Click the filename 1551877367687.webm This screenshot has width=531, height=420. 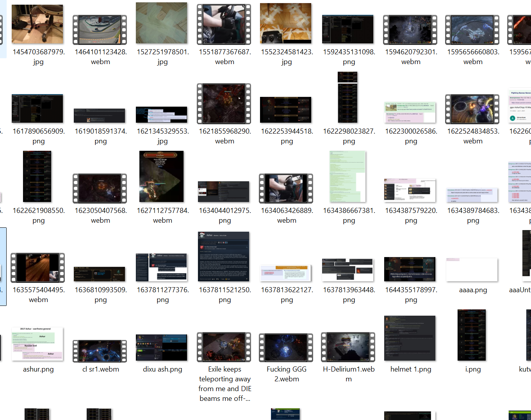225,57
